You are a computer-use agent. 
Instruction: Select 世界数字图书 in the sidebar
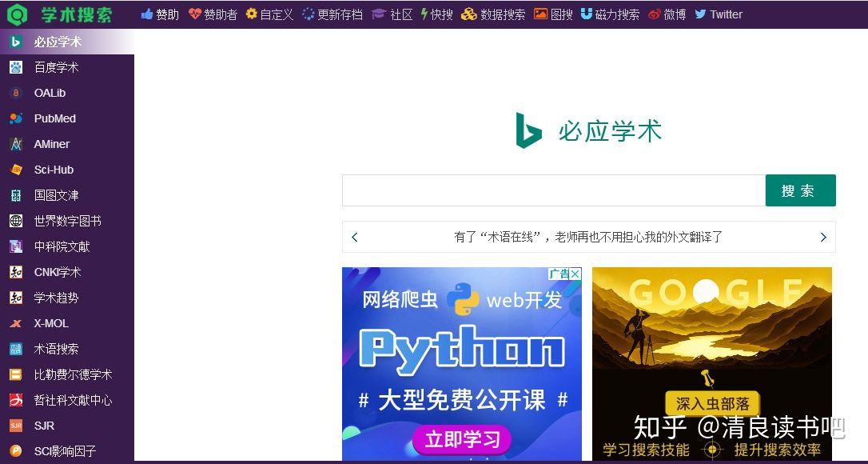[67, 221]
